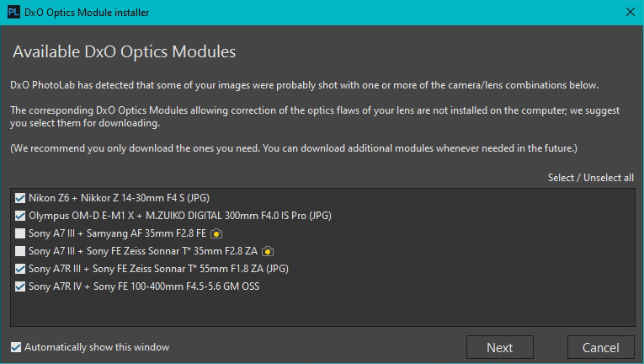The height and width of the screenshot is (364, 644).
Task: Close the Optics Module installer window
Action: coord(631,12)
